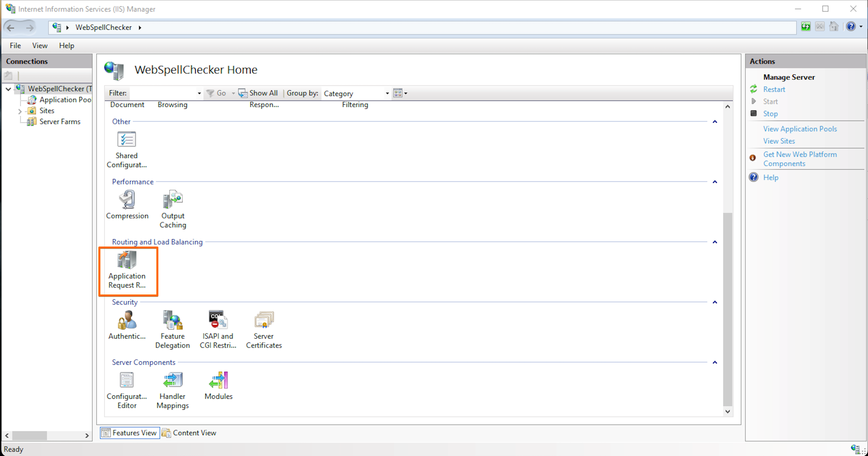Expand the Sites tree node
This screenshot has width=868, height=456.
[x=20, y=111]
